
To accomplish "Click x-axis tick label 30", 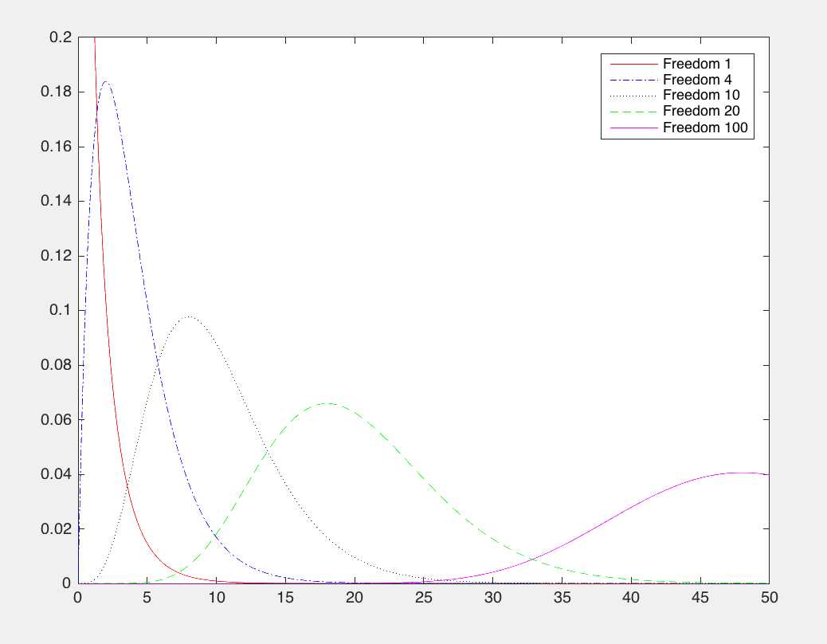I will (493, 598).
